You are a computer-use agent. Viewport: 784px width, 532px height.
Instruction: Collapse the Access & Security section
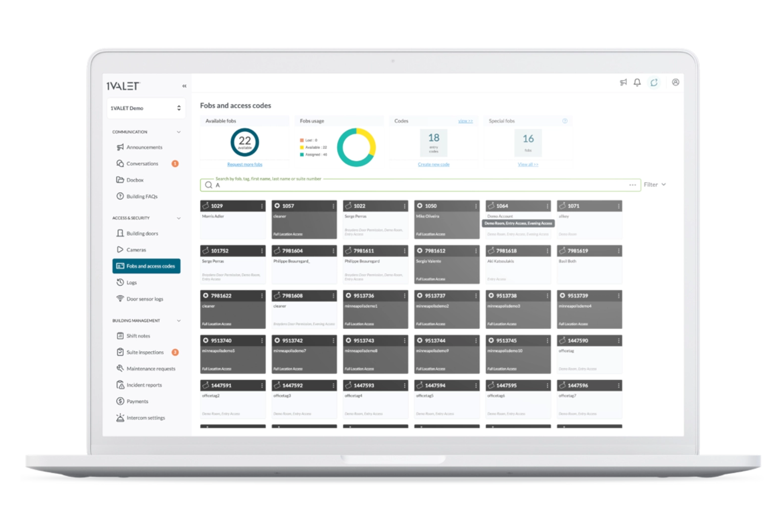click(x=179, y=218)
